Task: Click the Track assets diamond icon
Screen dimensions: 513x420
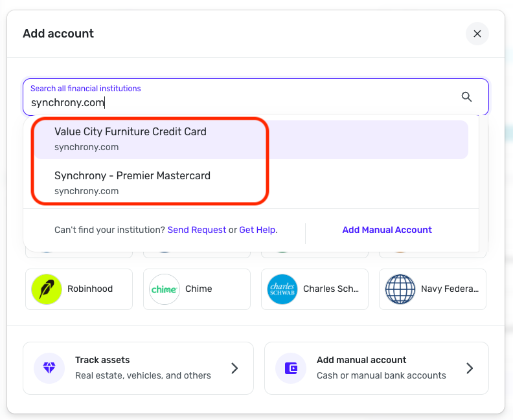Action: (x=49, y=368)
